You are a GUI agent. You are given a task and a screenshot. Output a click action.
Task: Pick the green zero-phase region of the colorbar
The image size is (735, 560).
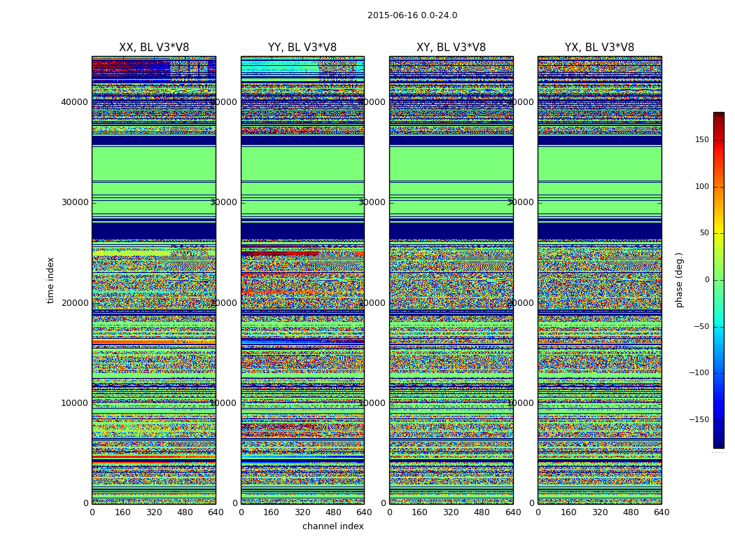[x=718, y=280]
